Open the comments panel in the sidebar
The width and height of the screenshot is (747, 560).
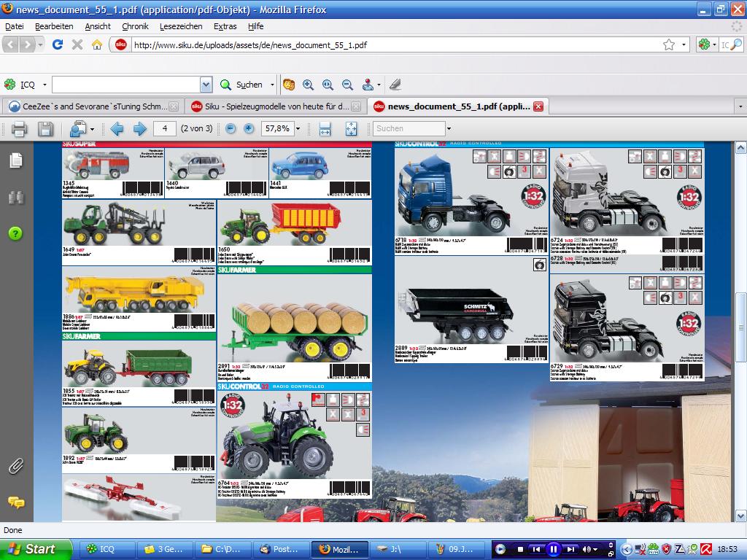click(15, 502)
